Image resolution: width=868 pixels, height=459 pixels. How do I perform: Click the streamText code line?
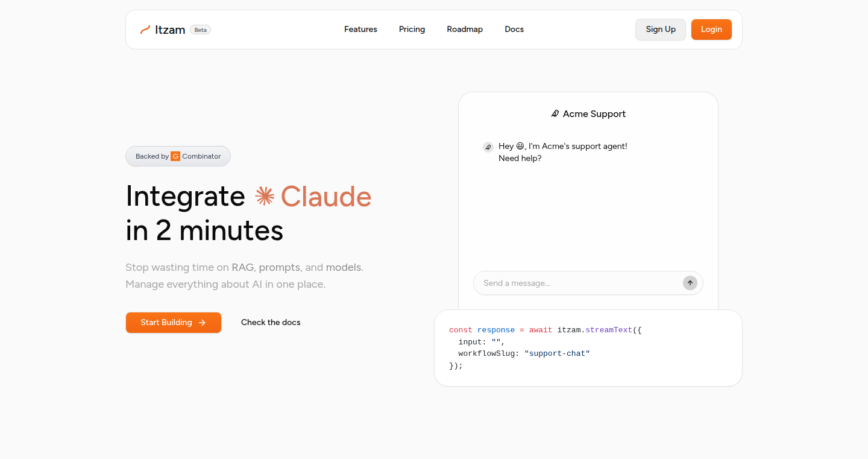[546, 330]
